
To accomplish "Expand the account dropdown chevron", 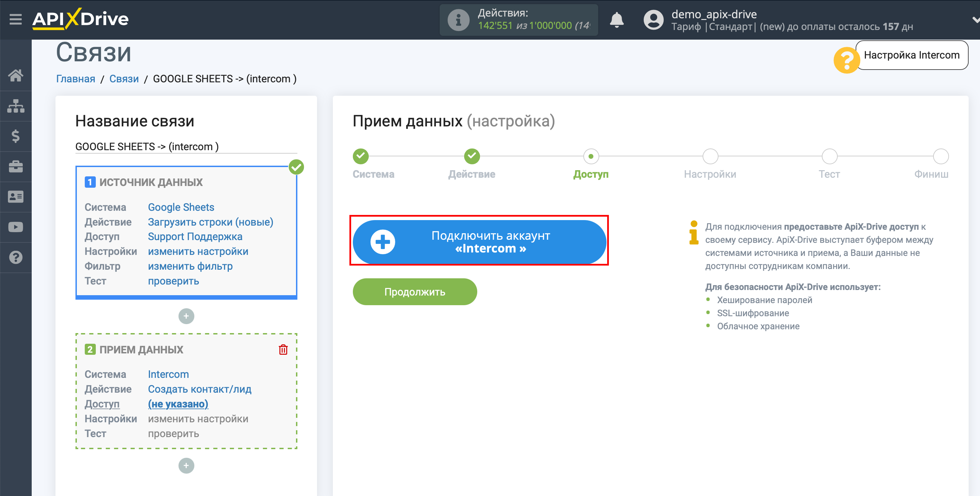I will [976, 20].
